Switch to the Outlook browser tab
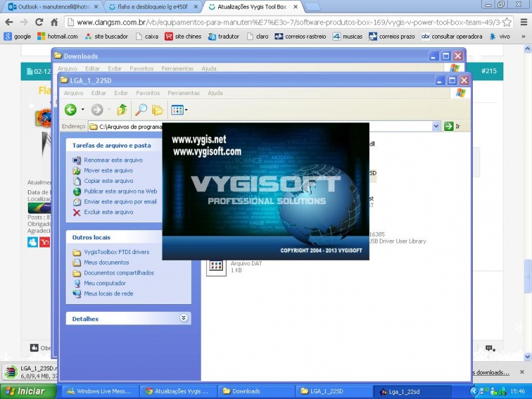The image size is (532, 399). click(51, 7)
